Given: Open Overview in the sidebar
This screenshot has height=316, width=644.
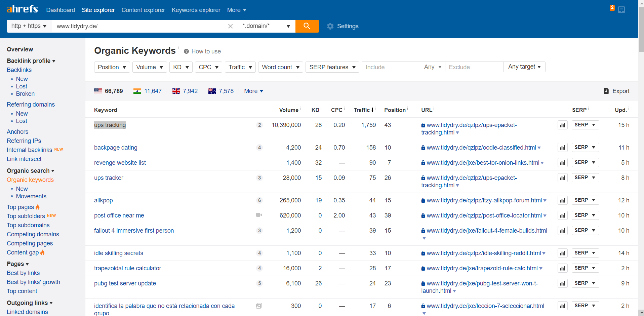Looking at the screenshot, I should pyautogui.click(x=20, y=49).
